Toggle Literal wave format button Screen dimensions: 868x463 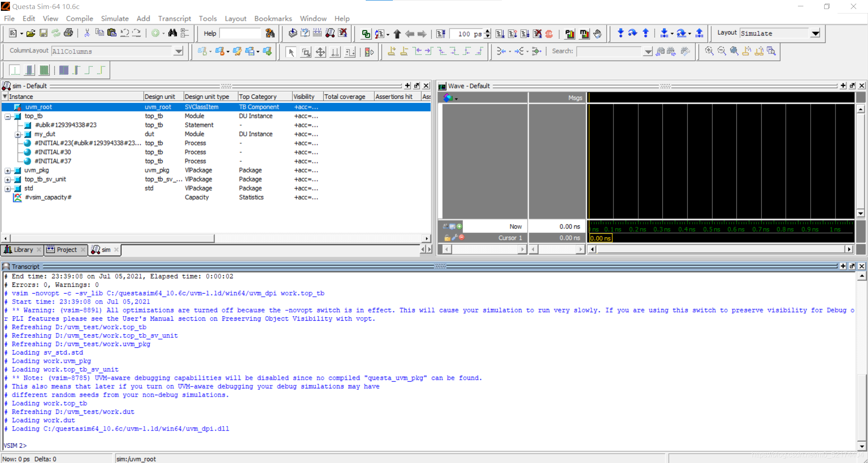coord(15,70)
